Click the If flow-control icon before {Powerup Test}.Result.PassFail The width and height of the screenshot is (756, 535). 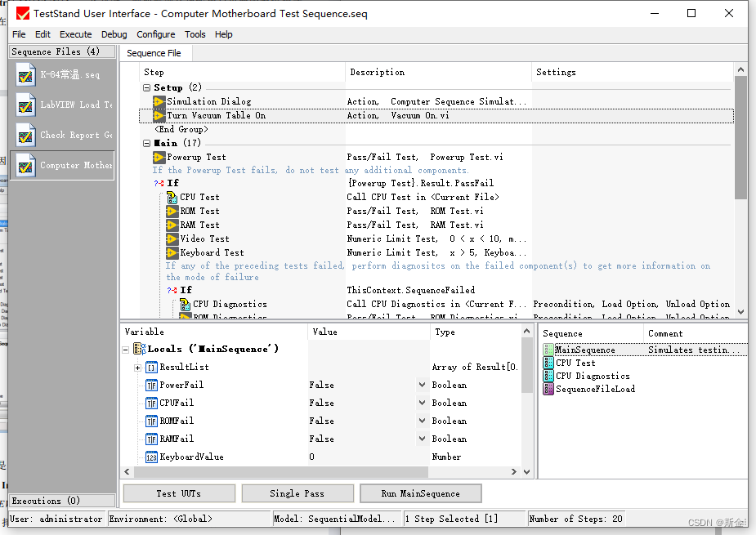point(159,183)
